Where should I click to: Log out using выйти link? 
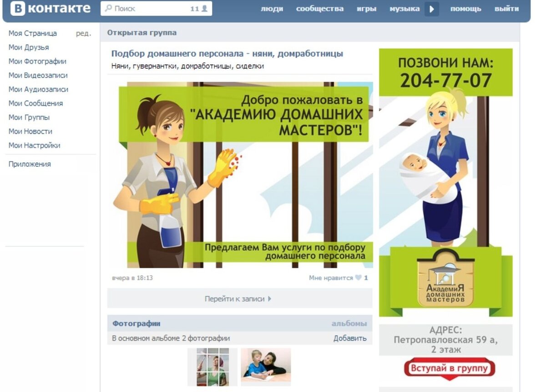[x=506, y=9]
